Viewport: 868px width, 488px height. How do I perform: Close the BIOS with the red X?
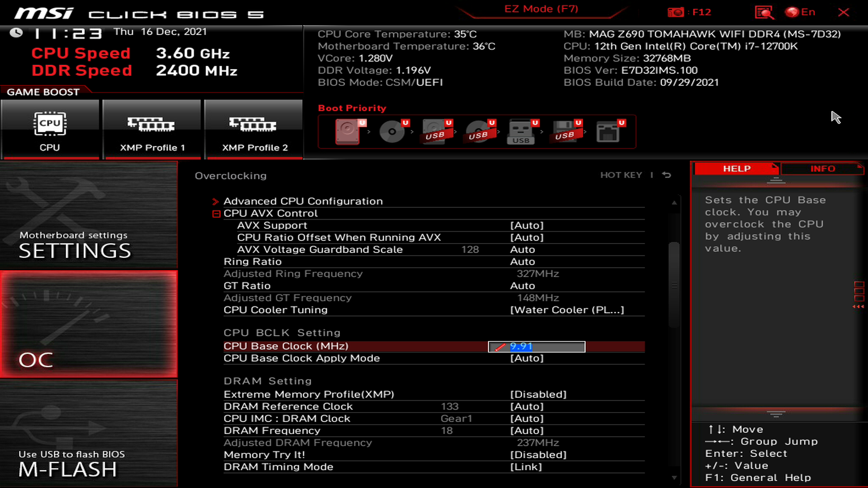coord(844,12)
